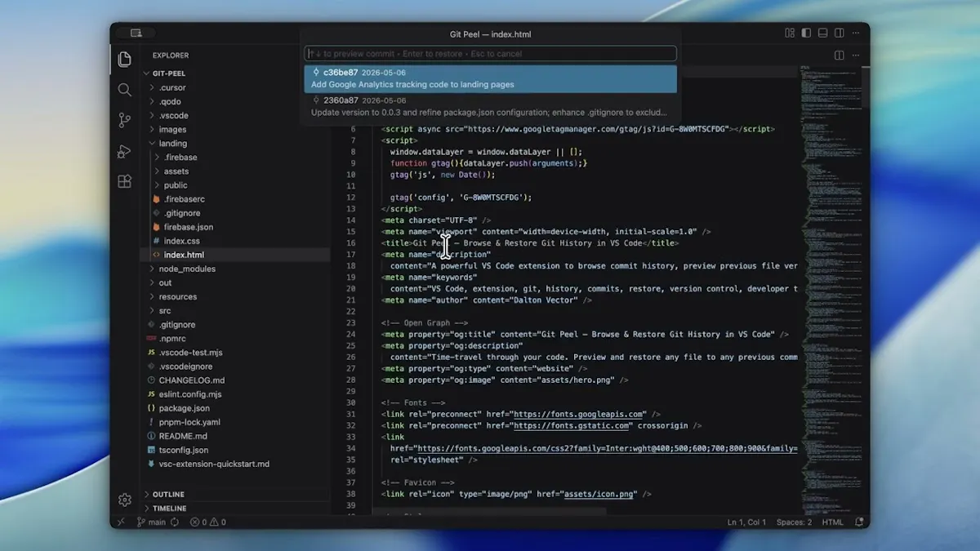
Task: Toggle the secondary side bar
Action: 840,33
